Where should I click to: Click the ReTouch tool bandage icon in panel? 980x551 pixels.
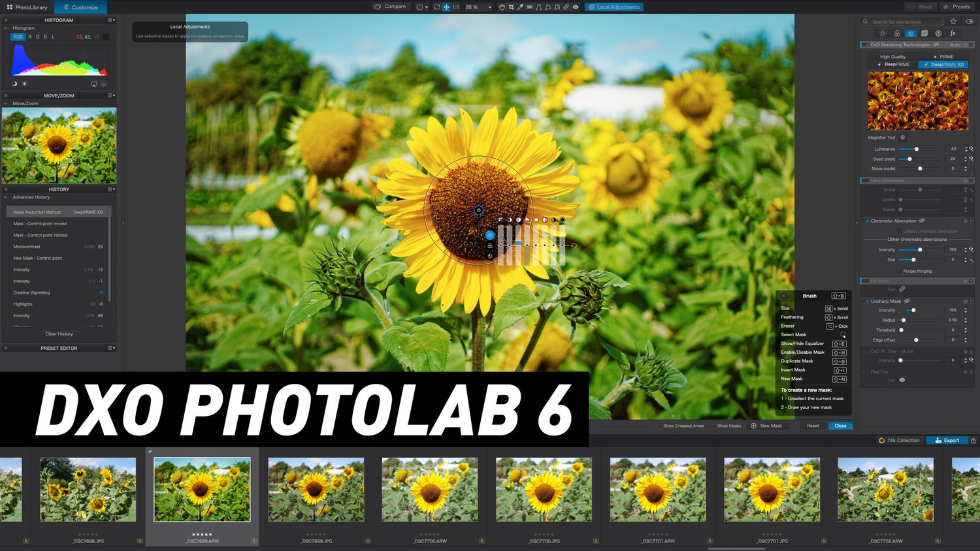902,289
